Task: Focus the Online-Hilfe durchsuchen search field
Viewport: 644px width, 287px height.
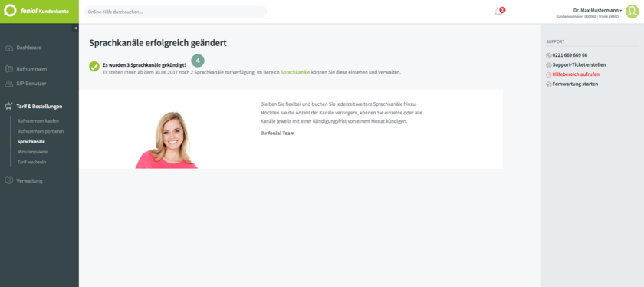Action: [x=176, y=12]
